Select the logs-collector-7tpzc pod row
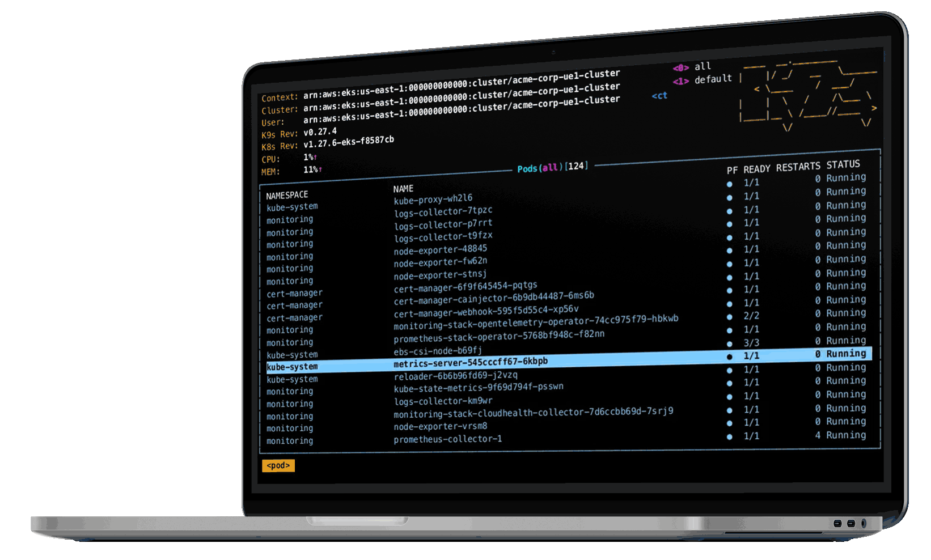The width and height of the screenshot is (931, 560). click(x=443, y=212)
